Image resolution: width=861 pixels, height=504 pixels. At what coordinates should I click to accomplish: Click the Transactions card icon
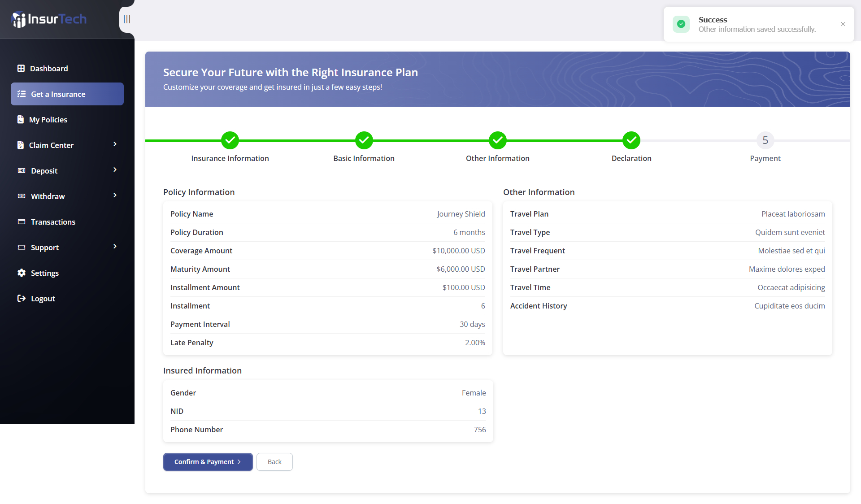[x=22, y=222]
